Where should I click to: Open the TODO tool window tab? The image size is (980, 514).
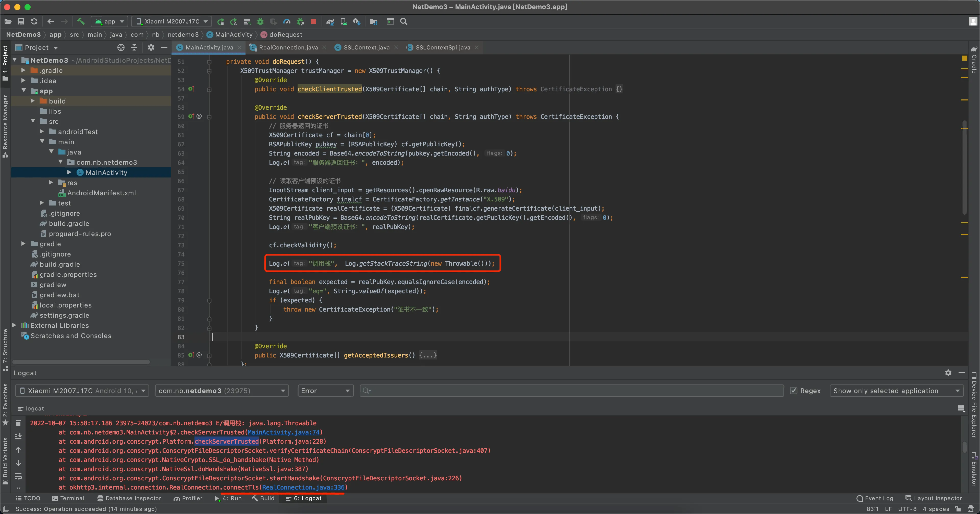tap(28, 498)
